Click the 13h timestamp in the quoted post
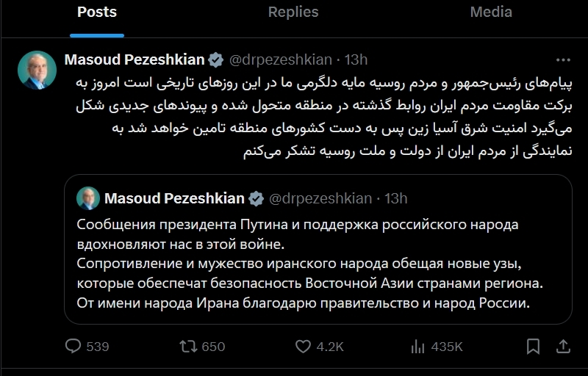The image size is (588, 376). click(x=396, y=198)
